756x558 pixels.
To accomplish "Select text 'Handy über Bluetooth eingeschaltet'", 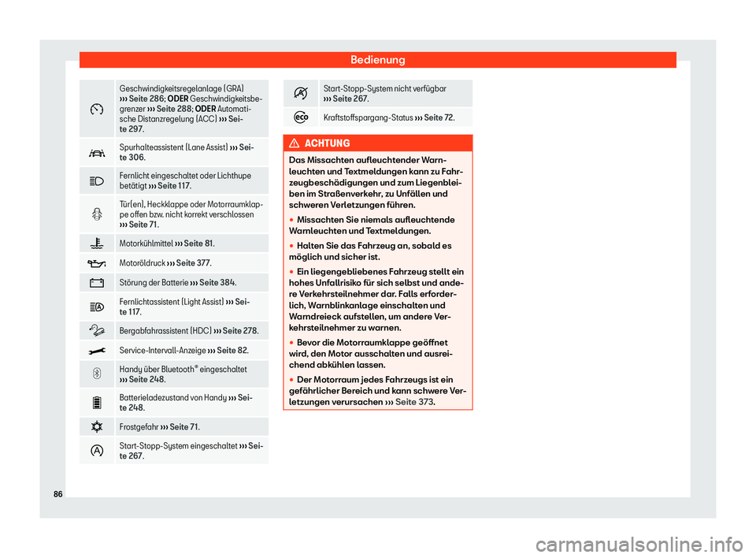I will [x=183, y=370].
